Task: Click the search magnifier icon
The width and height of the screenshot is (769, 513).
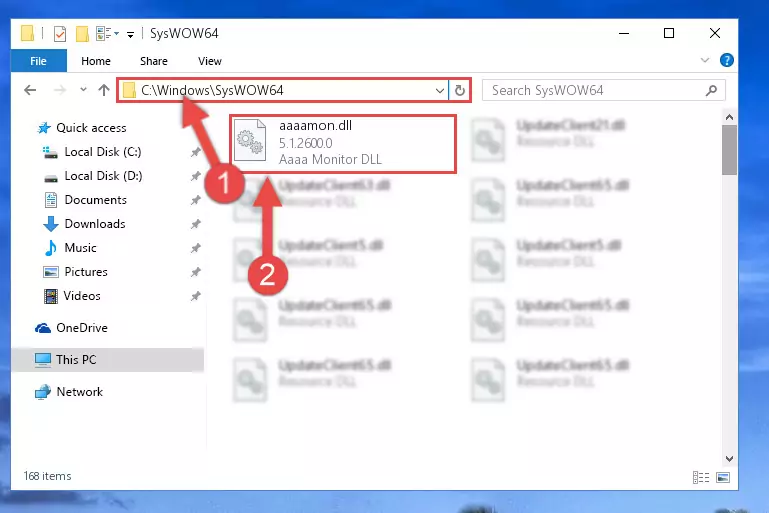Action: [711, 90]
